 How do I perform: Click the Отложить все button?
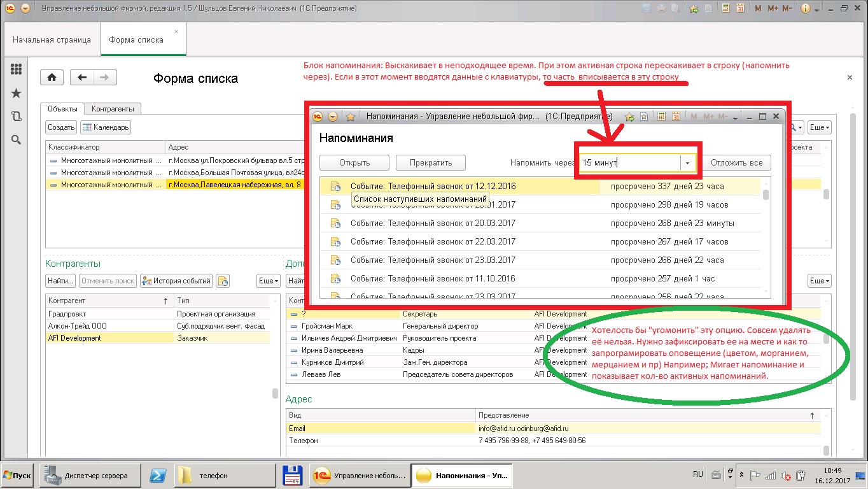point(736,162)
